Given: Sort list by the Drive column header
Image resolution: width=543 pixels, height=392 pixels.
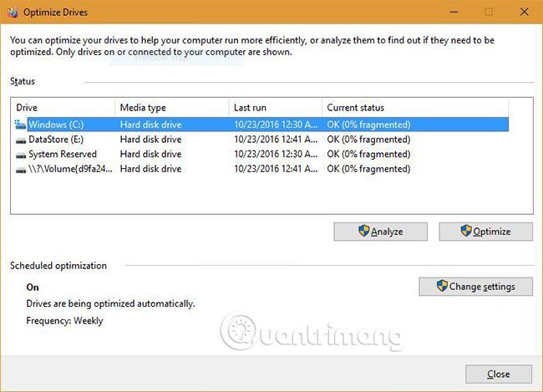Looking at the screenshot, I should click(63, 108).
